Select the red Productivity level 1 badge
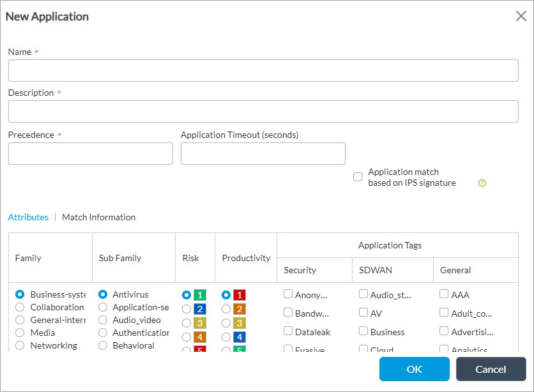534x392 pixels. click(x=239, y=295)
